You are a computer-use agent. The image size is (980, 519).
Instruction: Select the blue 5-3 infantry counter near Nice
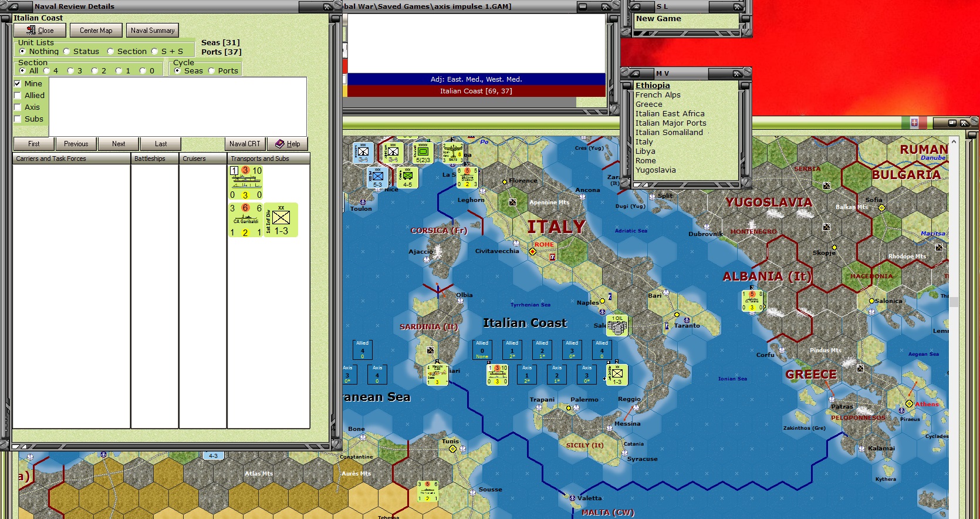pyautogui.click(x=377, y=178)
